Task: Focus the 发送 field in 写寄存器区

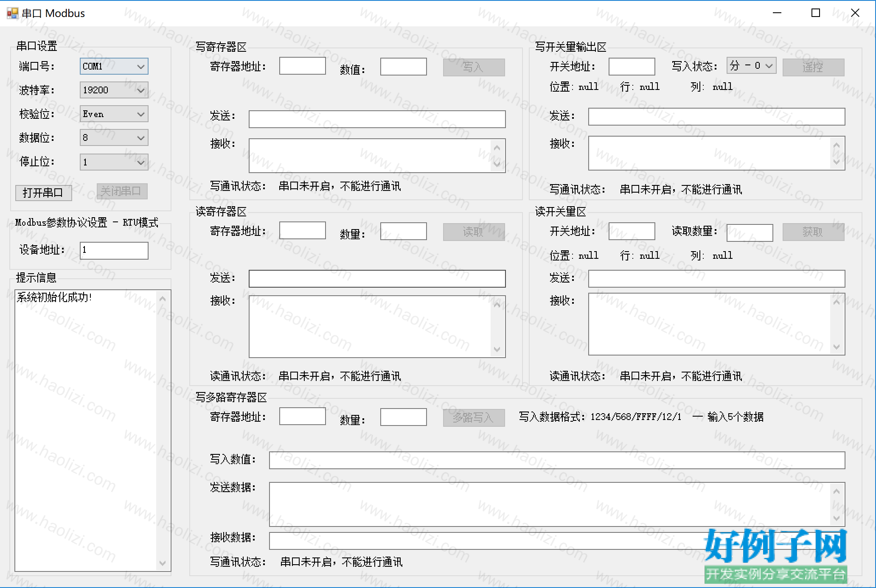Action: [377, 119]
